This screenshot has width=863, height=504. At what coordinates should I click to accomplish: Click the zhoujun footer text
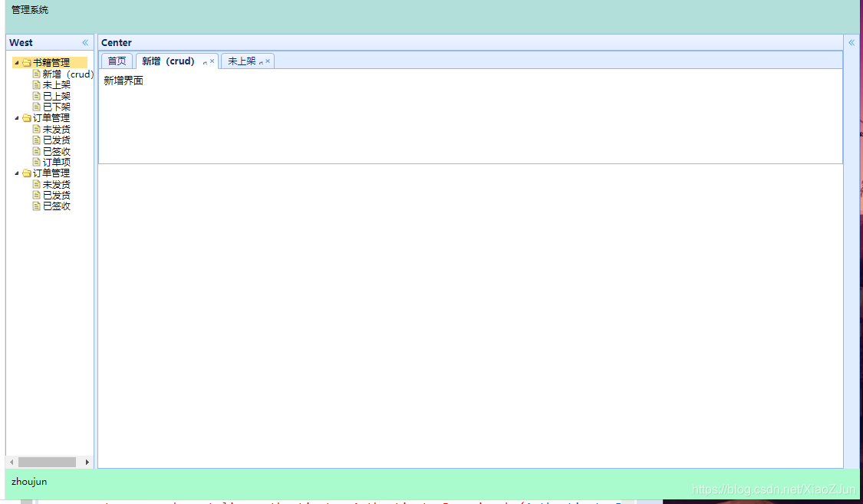[29, 482]
